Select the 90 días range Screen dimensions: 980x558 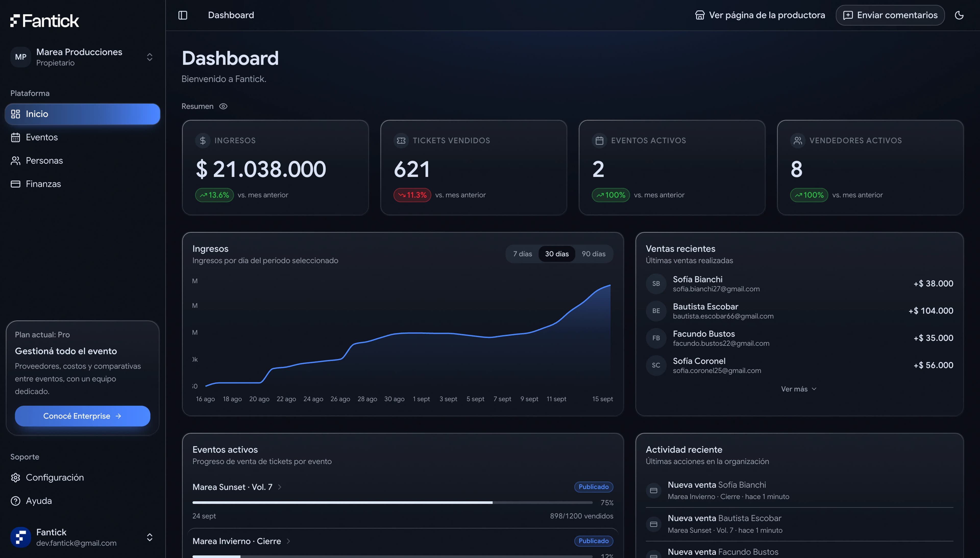point(594,254)
